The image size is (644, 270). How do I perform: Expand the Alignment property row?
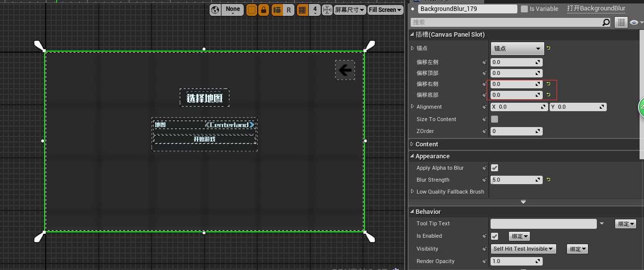413,107
